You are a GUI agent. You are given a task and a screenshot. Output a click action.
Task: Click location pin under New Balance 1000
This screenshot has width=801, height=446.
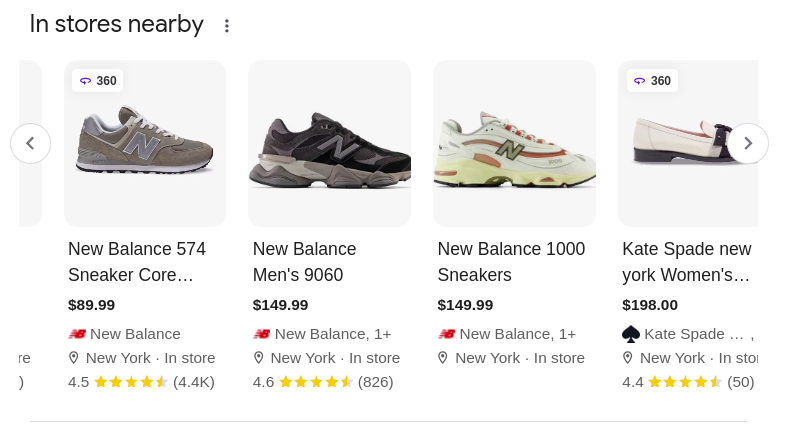(x=443, y=358)
